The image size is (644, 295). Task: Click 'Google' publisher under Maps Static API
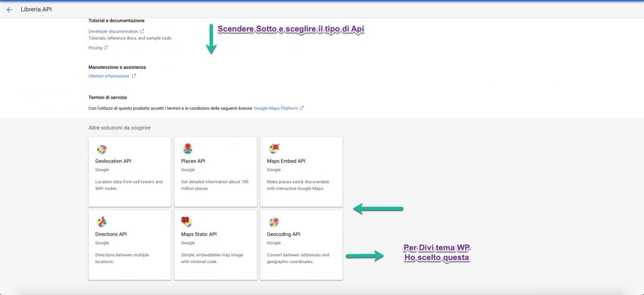pyautogui.click(x=188, y=243)
